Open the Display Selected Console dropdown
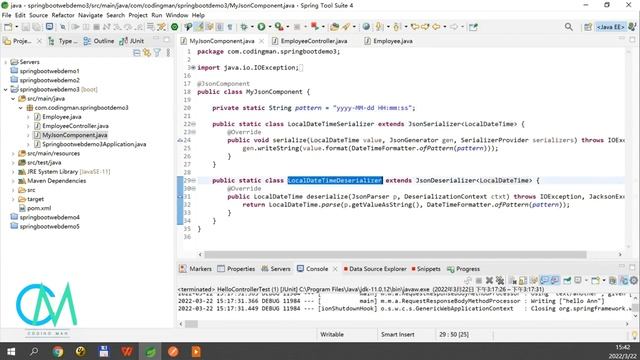This screenshot has width=640, height=360. pyautogui.click(x=586, y=280)
